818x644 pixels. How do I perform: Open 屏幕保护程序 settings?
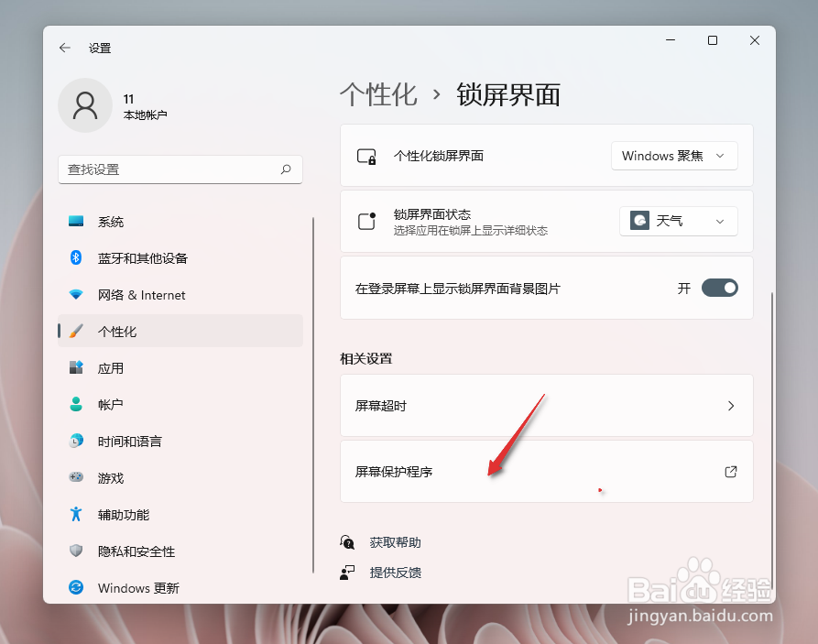[547, 471]
